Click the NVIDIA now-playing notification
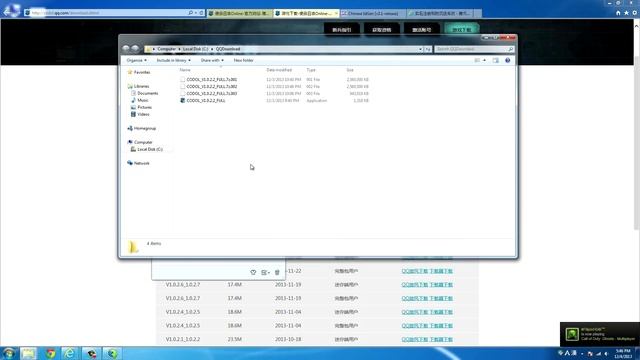 pyautogui.click(x=600, y=334)
